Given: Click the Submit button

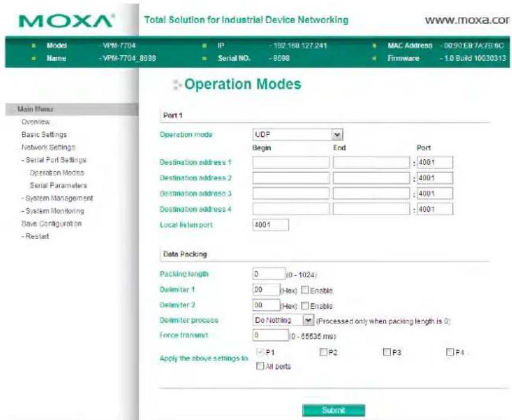Looking at the screenshot, I should [334, 410].
